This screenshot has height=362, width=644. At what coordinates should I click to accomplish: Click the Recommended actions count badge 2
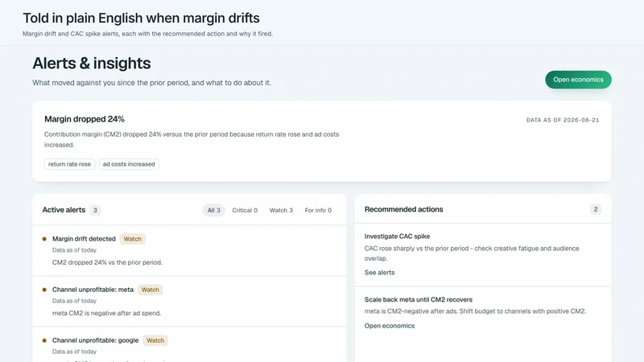pyautogui.click(x=596, y=209)
